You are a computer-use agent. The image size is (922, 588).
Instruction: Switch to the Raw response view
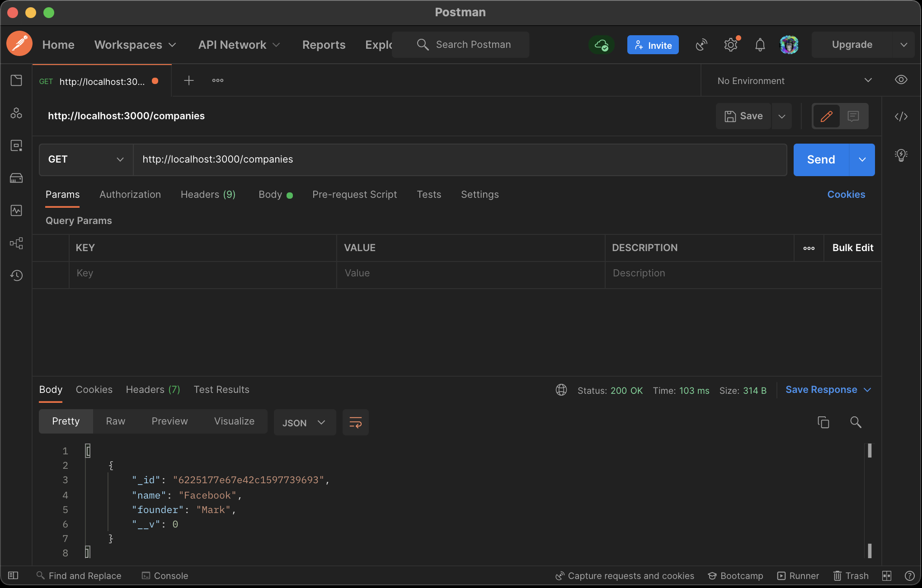pyautogui.click(x=115, y=421)
